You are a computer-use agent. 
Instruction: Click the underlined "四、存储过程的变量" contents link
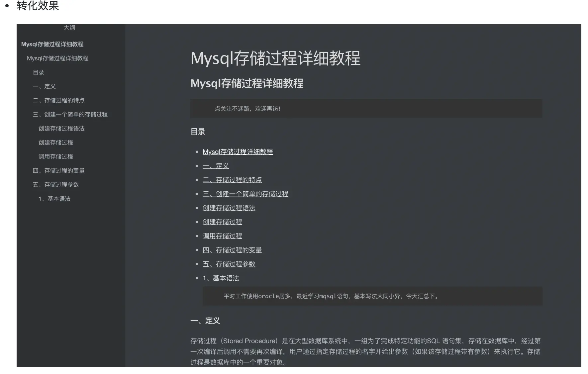pos(232,250)
